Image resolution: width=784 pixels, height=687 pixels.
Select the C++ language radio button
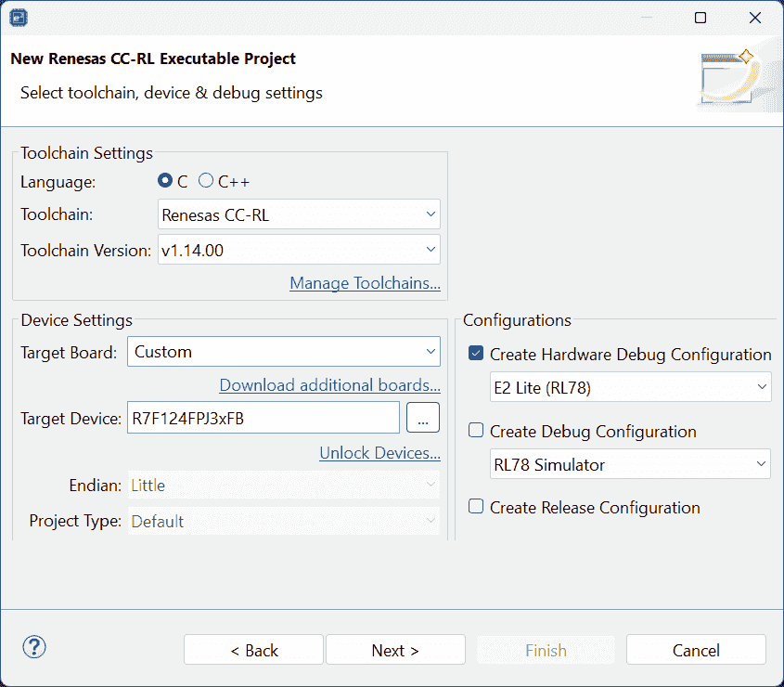click(206, 181)
